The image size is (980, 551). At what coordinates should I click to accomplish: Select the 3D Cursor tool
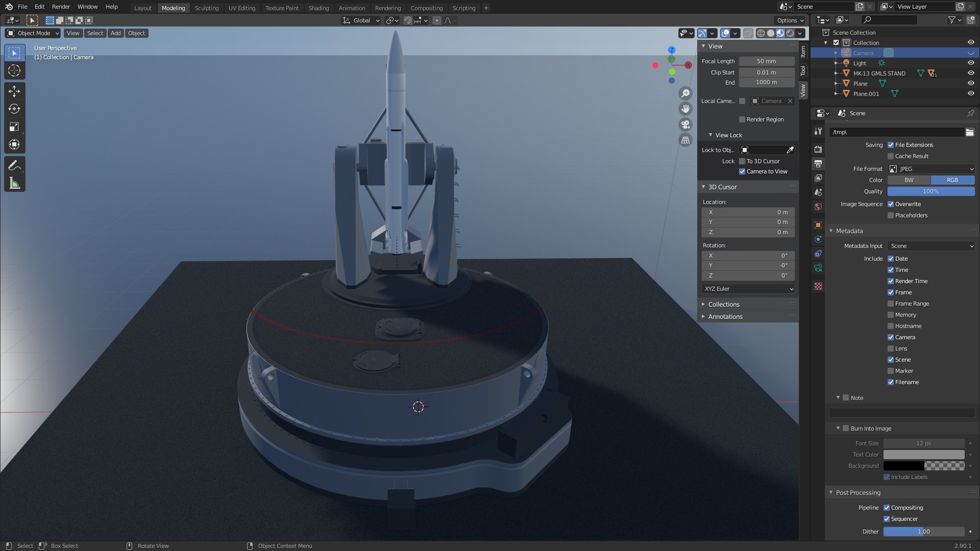[x=14, y=70]
